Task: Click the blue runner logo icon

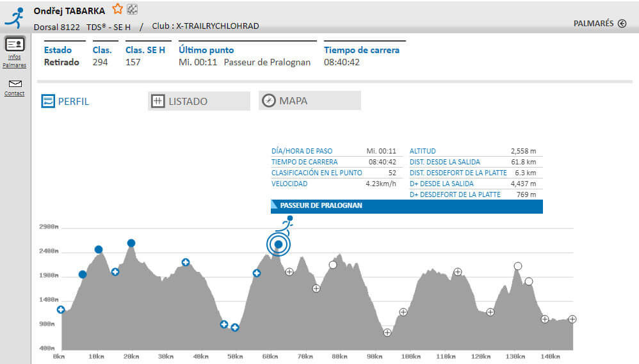Action: pos(14,17)
